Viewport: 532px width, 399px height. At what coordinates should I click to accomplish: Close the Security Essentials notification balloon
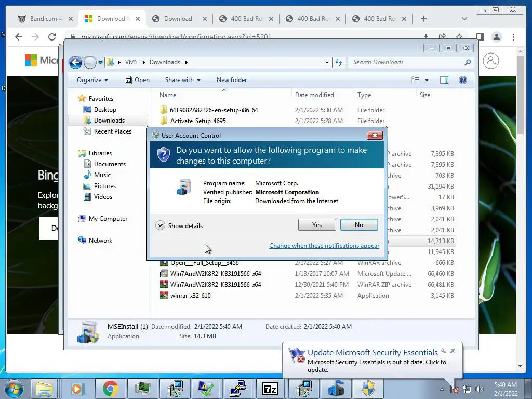pos(453,351)
